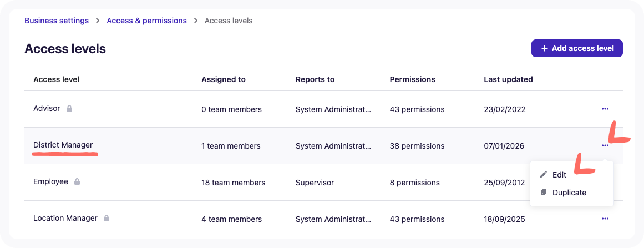Click the 0 team members cell
The height and width of the screenshot is (248, 644).
coord(232,110)
